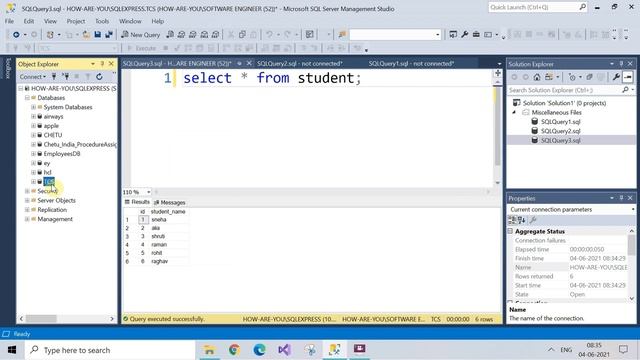
Task: Expand the System Databases folder
Action: point(33,107)
